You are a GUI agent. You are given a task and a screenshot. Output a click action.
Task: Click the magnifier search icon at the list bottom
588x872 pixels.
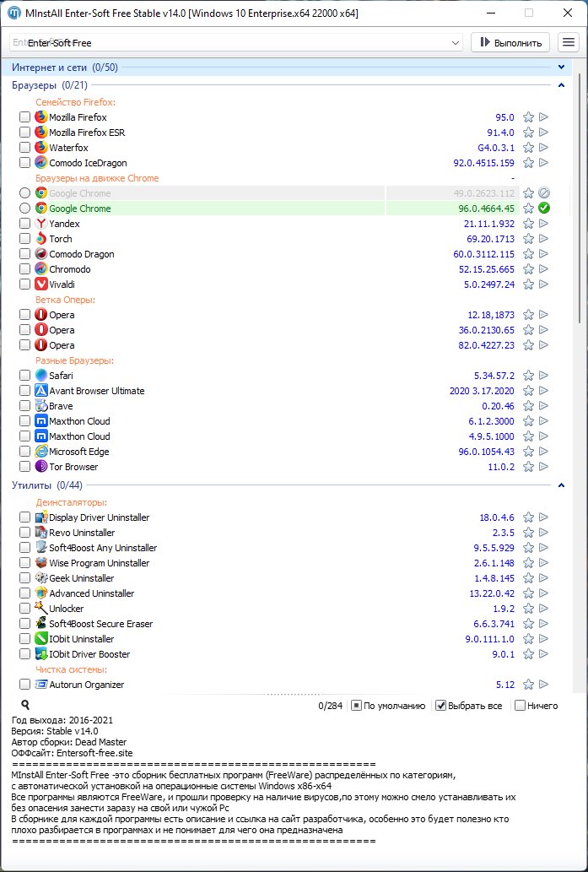pos(25,705)
